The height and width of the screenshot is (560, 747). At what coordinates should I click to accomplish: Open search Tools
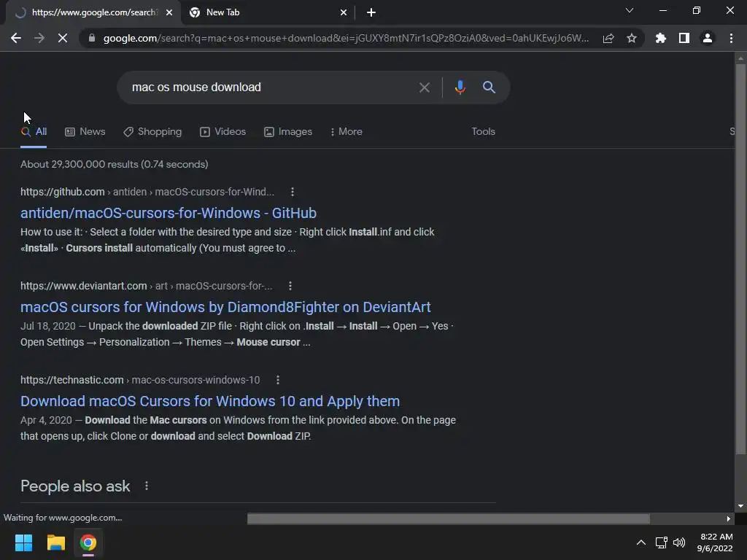tap(483, 131)
